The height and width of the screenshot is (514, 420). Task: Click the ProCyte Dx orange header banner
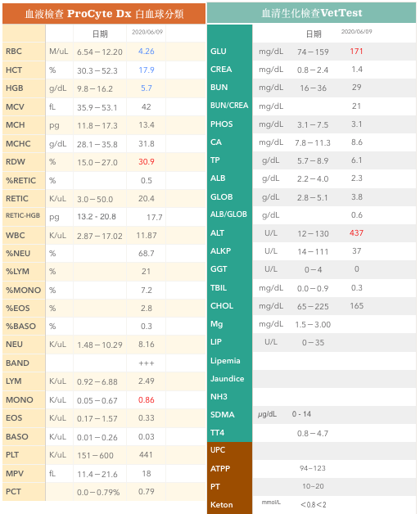tap(104, 13)
